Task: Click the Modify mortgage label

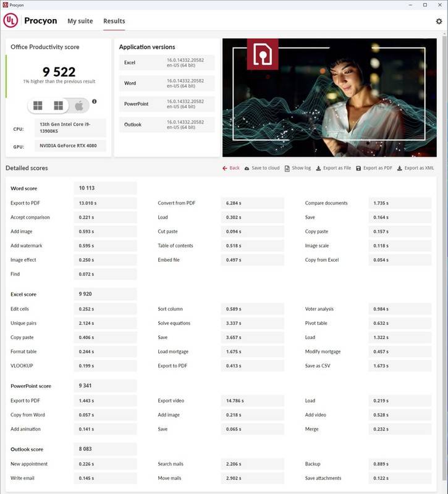Action: (323, 351)
